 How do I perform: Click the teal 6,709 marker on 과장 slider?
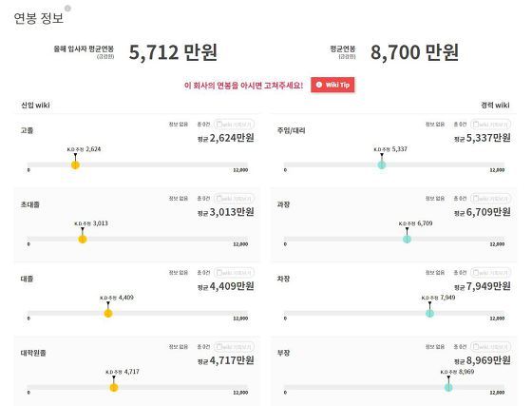[x=407, y=239]
